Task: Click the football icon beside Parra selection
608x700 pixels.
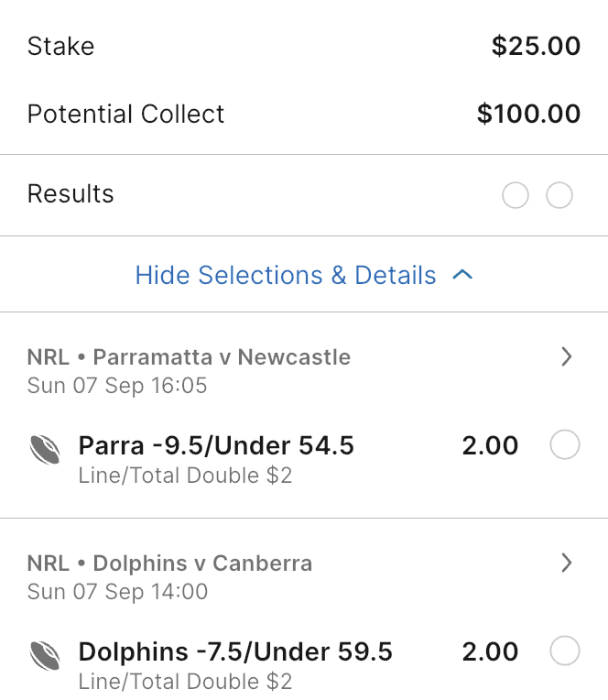Action: click(x=46, y=449)
